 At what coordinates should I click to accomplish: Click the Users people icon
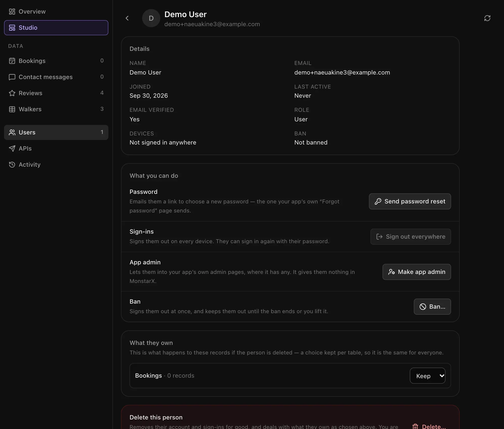12,132
